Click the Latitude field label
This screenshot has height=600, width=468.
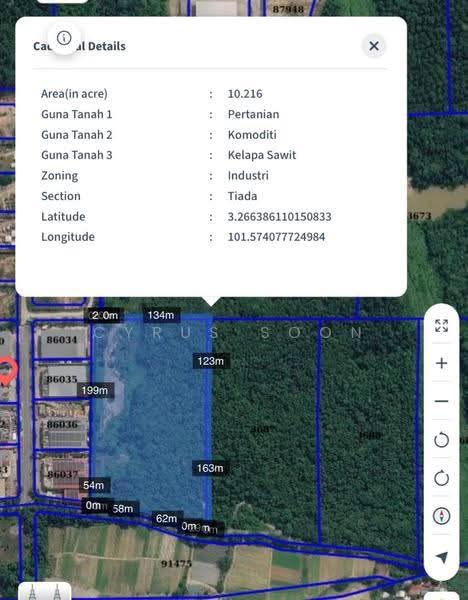63,217
